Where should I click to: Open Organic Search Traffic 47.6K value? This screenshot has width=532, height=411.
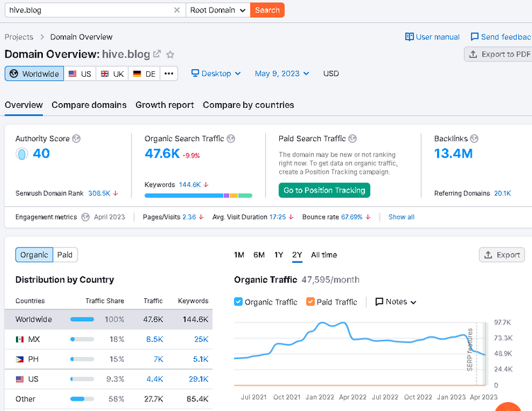pyautogui.click(x=162, y=154)
